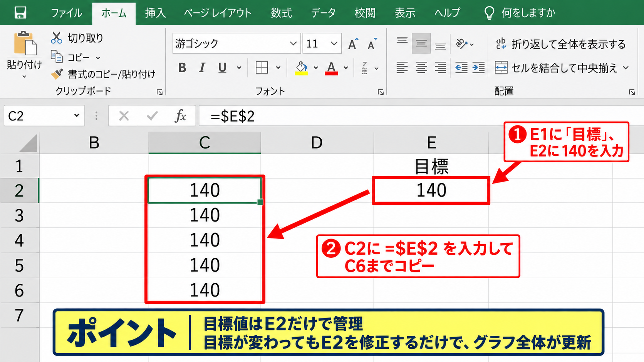This screenshot has height=362, width=644.
Task: Apply borders with the grid icon
Action: click(x=262, y=68)
